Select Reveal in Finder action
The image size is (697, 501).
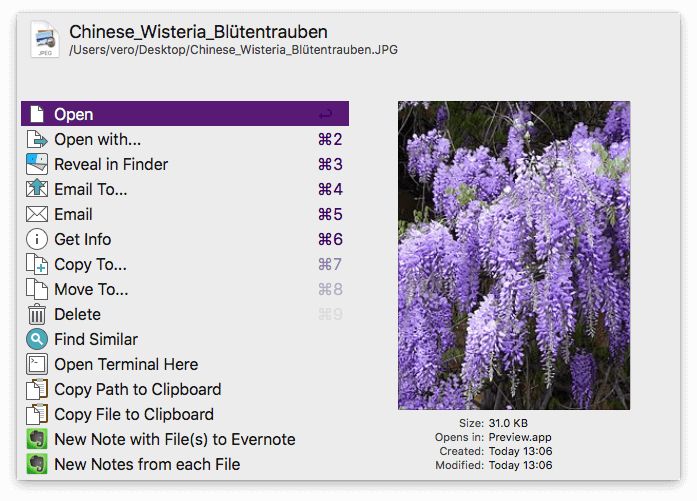[x=111, y=165]
